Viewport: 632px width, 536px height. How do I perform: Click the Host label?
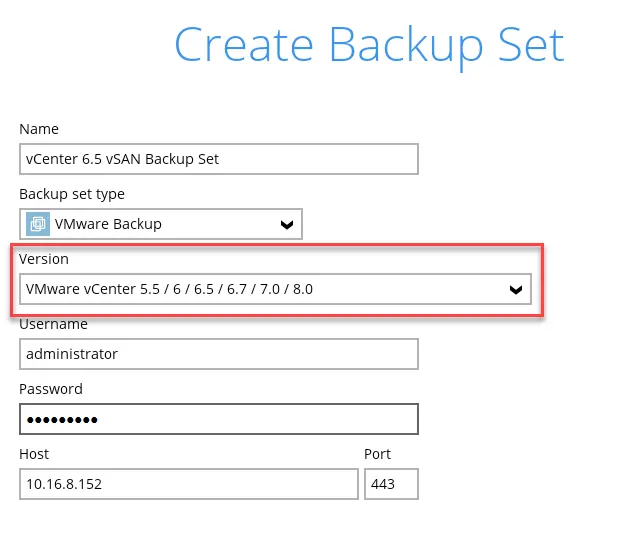[x=34, y=454]
